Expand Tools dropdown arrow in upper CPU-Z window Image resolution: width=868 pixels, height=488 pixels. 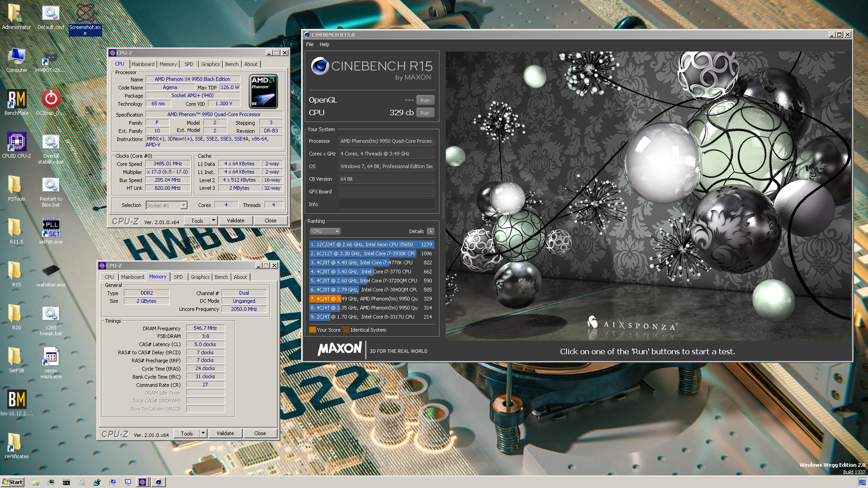click(x=214, y=221)
